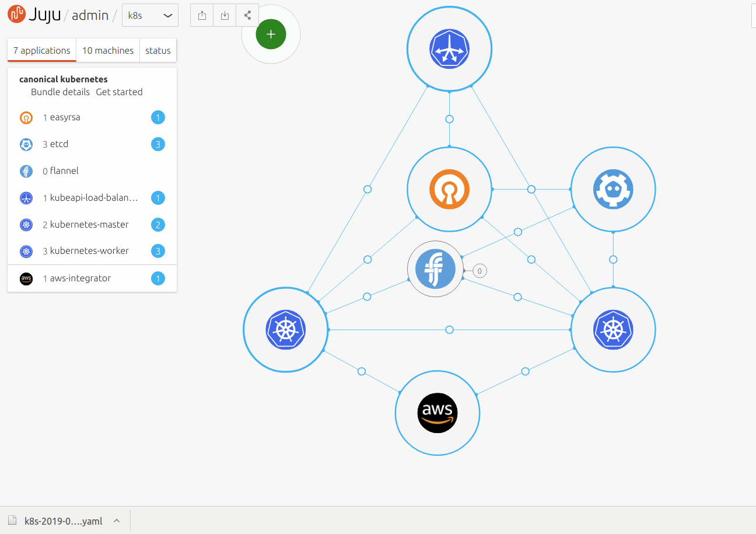
Task: Click the relation marker between load-balancer and easyrsa
Action: pos(449,119)
